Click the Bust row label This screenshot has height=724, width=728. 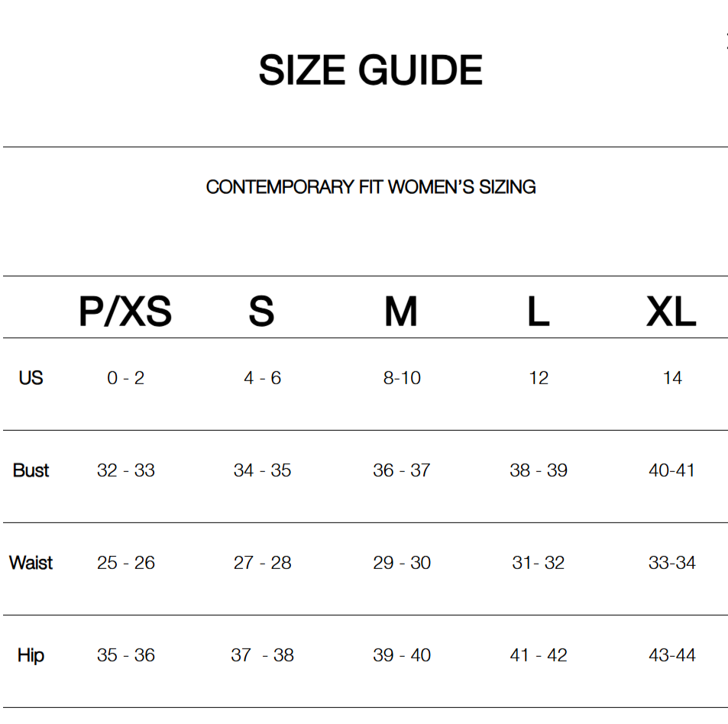click(31, 470)
